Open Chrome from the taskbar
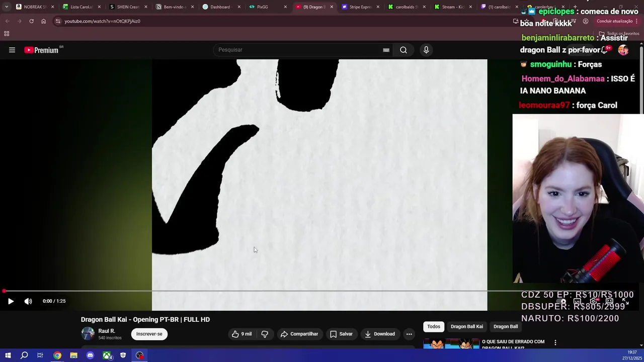 pyautogui.click(x=57, y=355)
